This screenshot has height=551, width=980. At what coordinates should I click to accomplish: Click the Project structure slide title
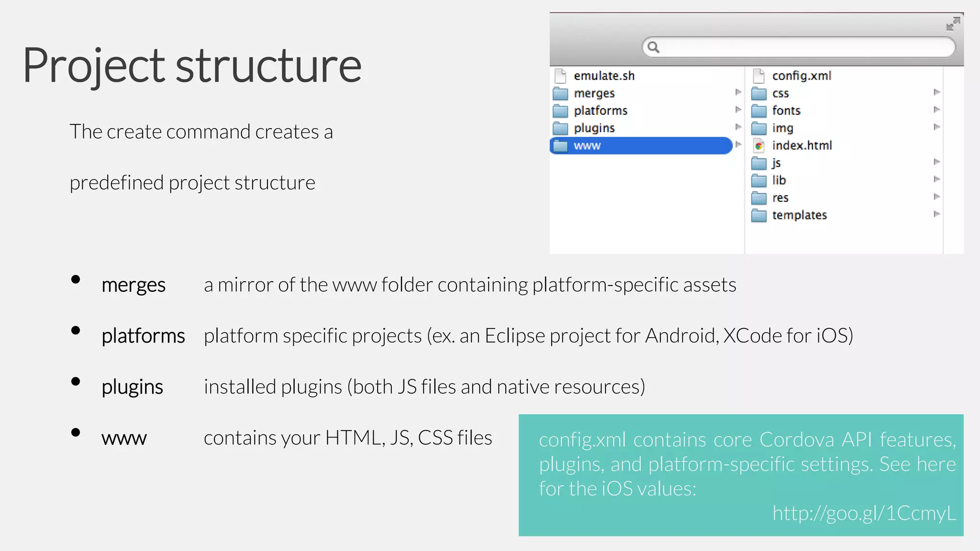point(192,66)
